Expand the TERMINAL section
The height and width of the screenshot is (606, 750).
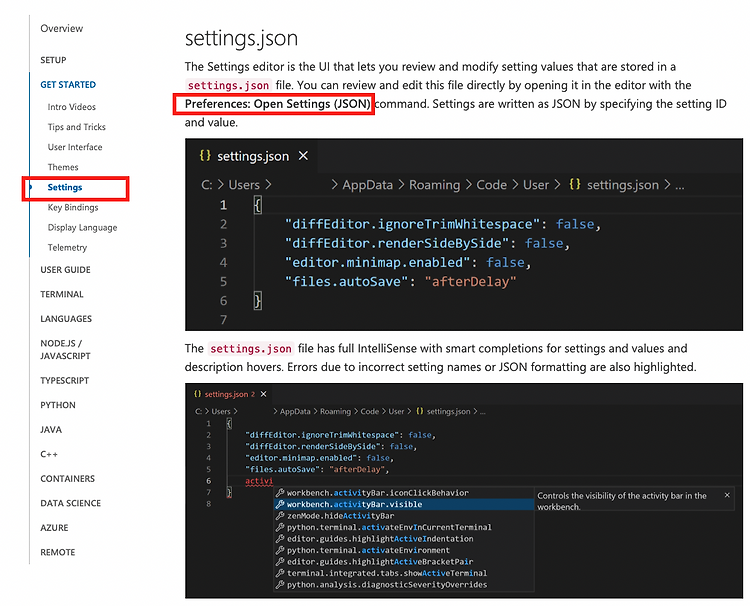62,294
